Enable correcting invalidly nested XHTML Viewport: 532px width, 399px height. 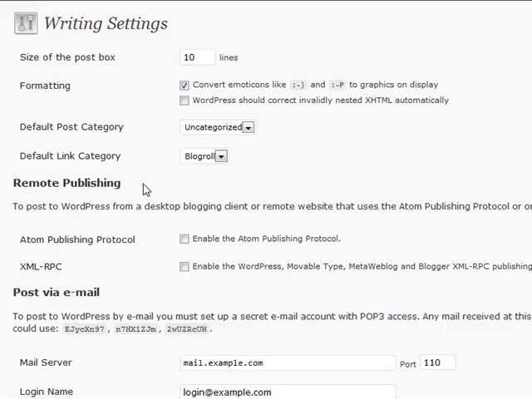coord(185,101)
